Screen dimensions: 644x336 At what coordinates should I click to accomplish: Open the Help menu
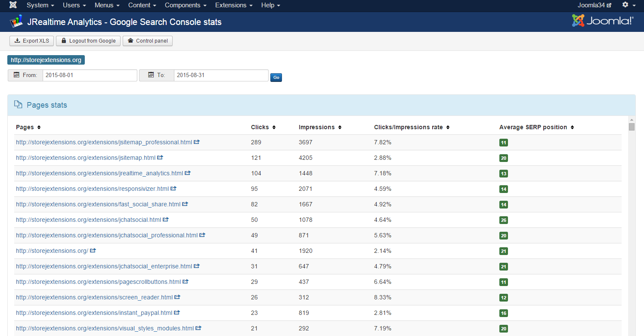coord(271,5)
